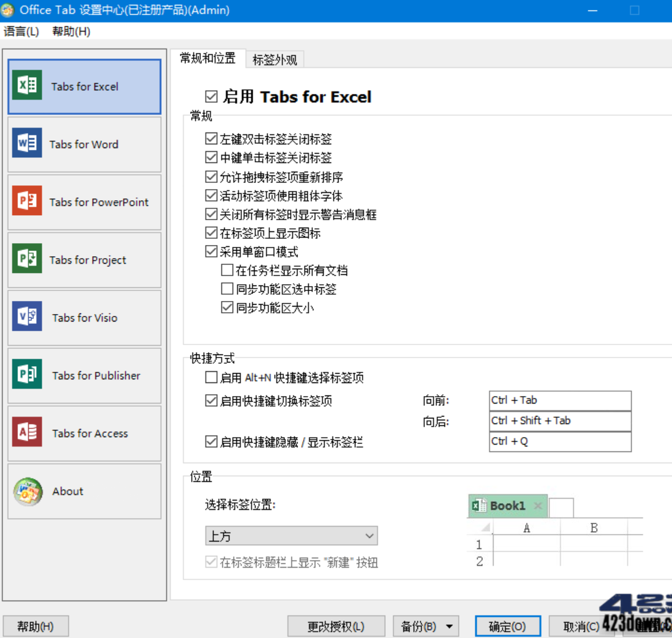Screen dimensions: 672x638
Task: Click column B header in preview sheet
Action: click(x=594, y=527)
